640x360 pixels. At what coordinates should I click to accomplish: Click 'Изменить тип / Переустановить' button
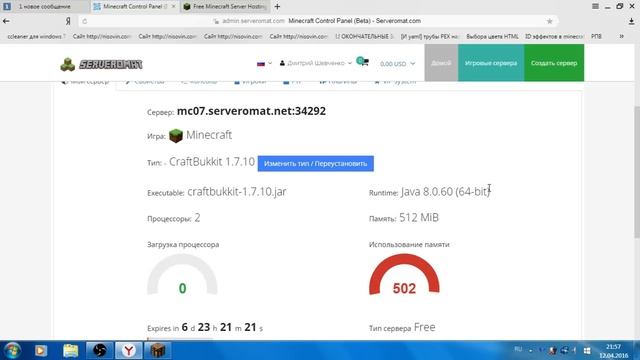click(x=316, y=163)
